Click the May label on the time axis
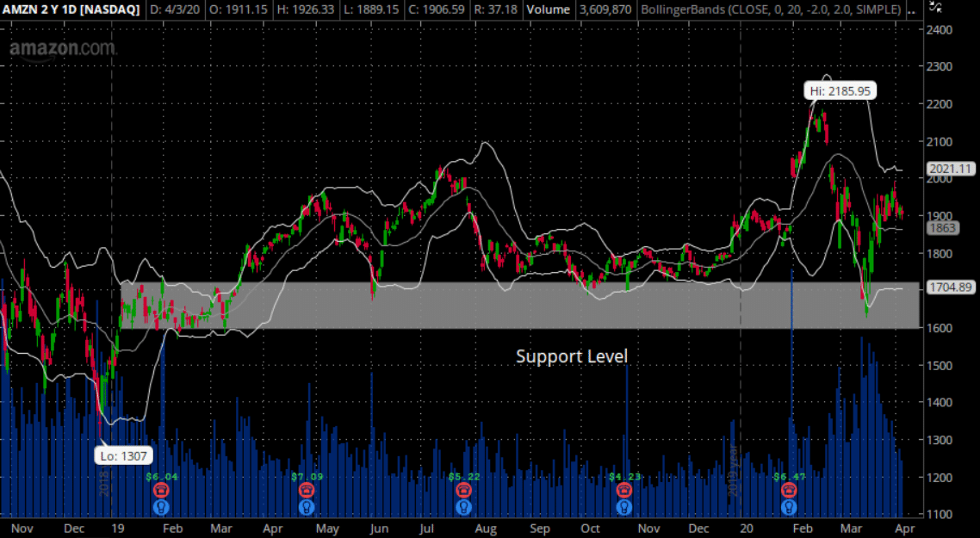This screenshot has width=980, height=538. pos(327,529)
